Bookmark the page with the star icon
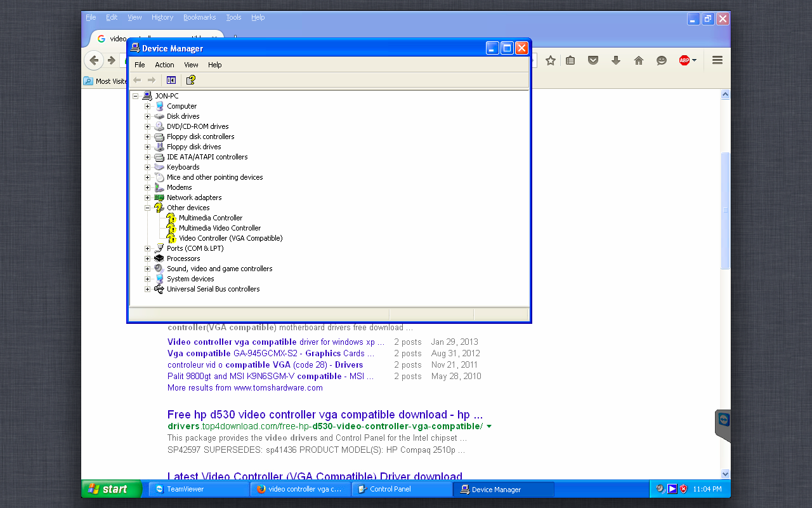The width and height of the screenshot is (812, 508). tap(550, 60)
